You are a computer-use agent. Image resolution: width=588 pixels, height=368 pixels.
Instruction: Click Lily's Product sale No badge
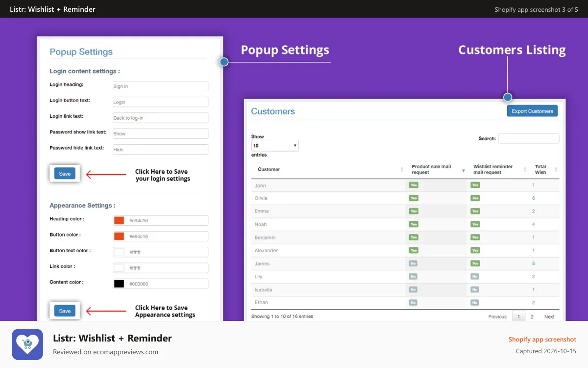coord(413,277)
